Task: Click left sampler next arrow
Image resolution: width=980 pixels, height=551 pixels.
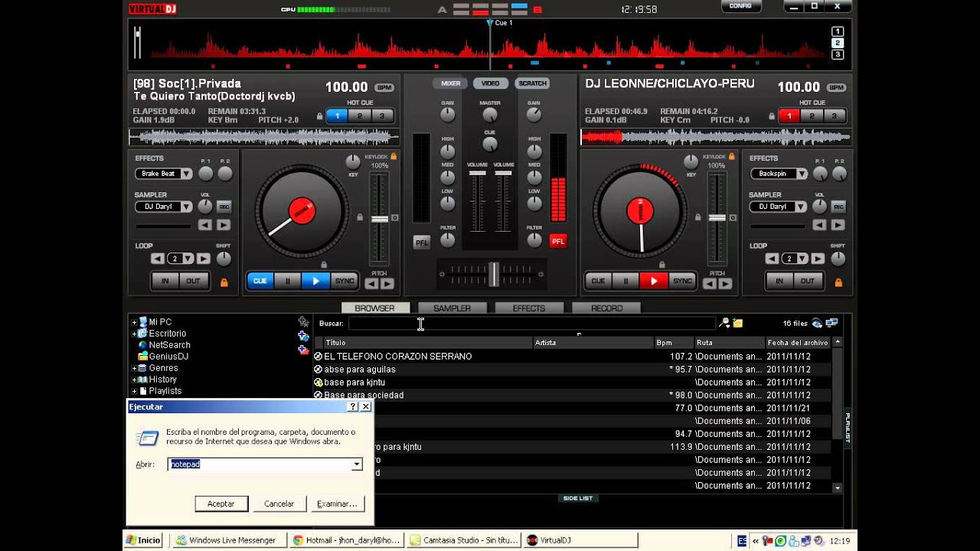Action: click(x=223, y=225)
